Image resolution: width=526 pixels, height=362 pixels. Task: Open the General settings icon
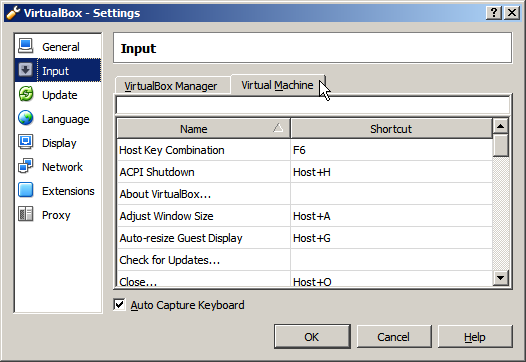coord(25,46)
